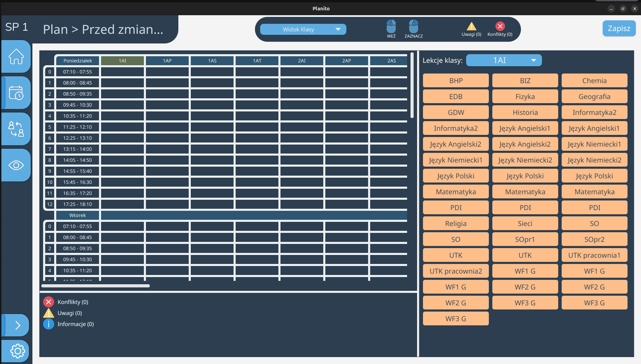Click red Konflikty icon in bottom panel

[49, 302]
